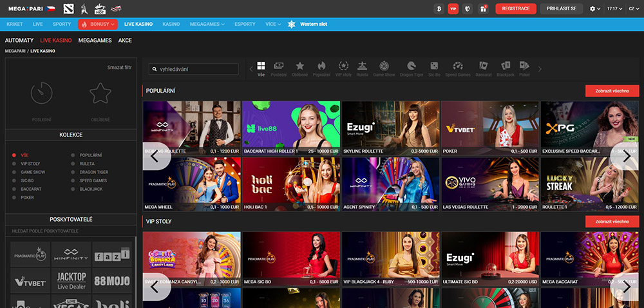Open the Skyline Roulette game thumbnail

click(391, 128)
